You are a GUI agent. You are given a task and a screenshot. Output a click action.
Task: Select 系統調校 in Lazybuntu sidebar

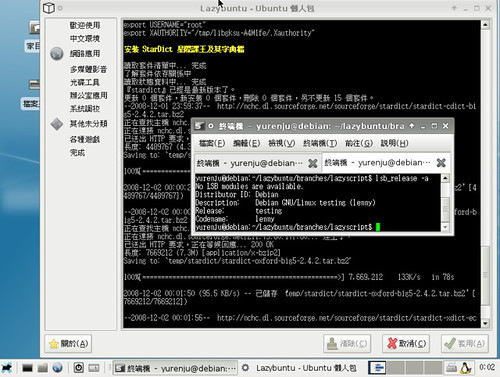[x=85, y=109]
